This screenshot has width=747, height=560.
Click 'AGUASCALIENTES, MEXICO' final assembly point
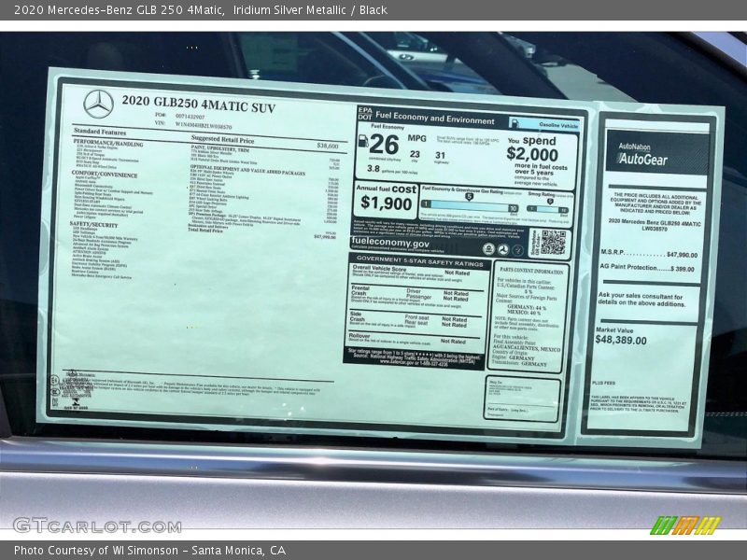tap(527, 348)
